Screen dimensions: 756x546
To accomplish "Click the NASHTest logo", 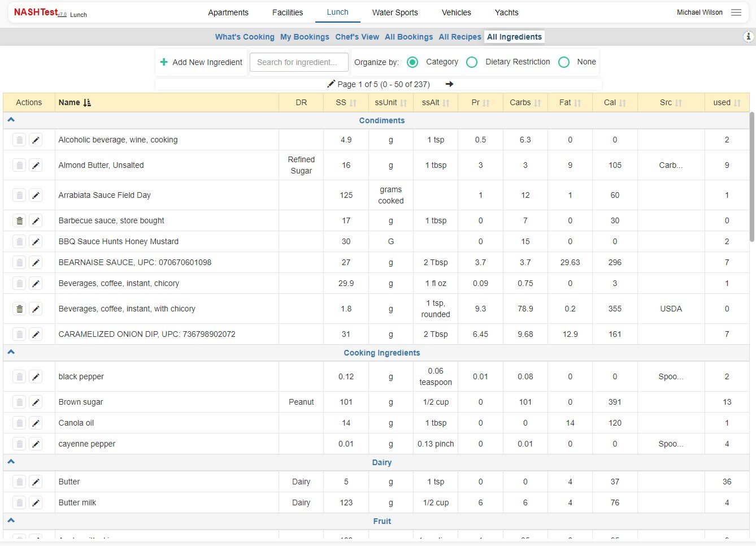I will pyautogui.click(x=36, y=12).
